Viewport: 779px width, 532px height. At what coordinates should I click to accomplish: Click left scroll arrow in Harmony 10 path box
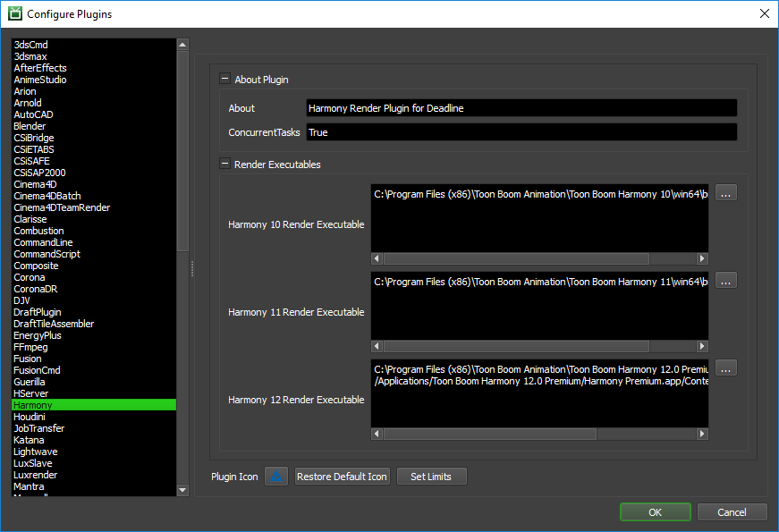377,258
